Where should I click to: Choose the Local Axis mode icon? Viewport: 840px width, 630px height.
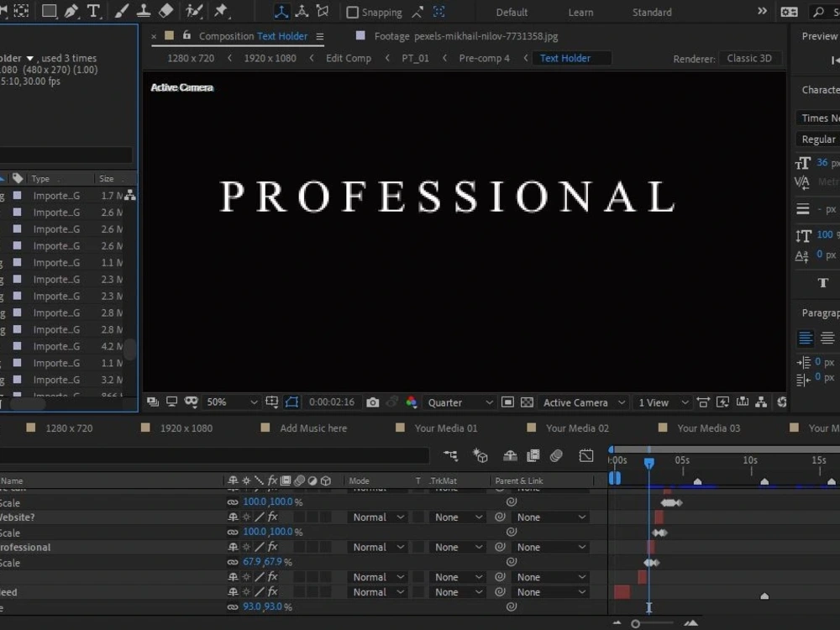281,11
